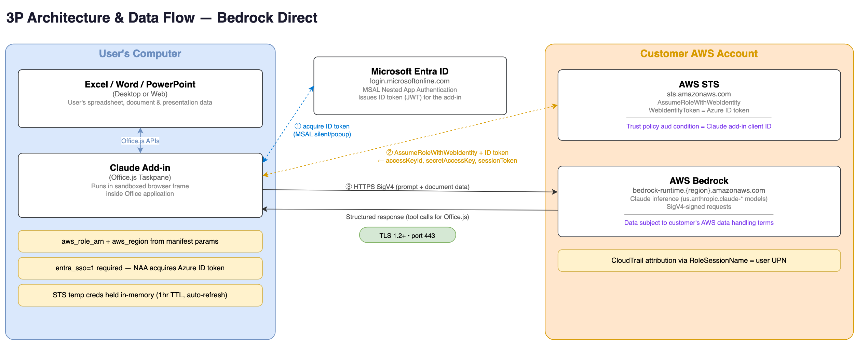This screenshot has width=868, height=352.
Task: Click '③ HTTPS SigV4 (prompt + document data)' label
Action: click(407, 187)
